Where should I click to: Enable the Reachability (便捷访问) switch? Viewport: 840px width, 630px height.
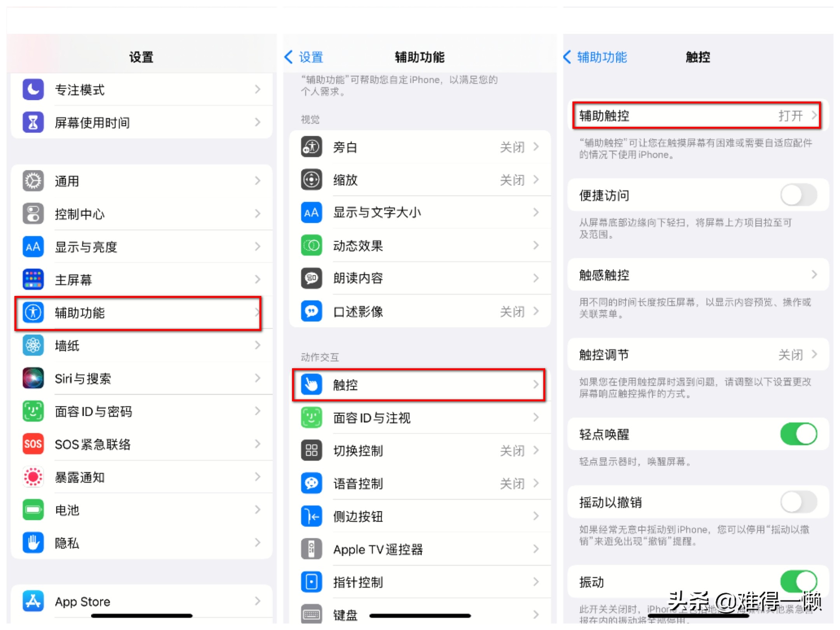coord(798,195)
